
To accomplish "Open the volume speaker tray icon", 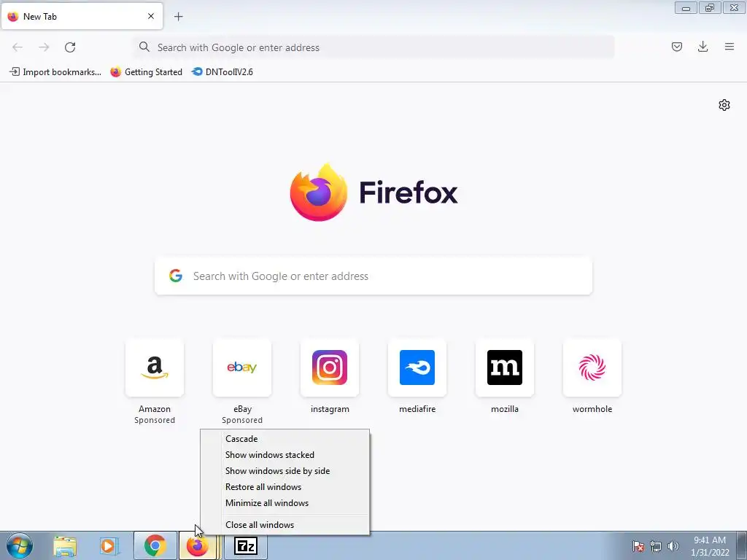I will [673, 547].
